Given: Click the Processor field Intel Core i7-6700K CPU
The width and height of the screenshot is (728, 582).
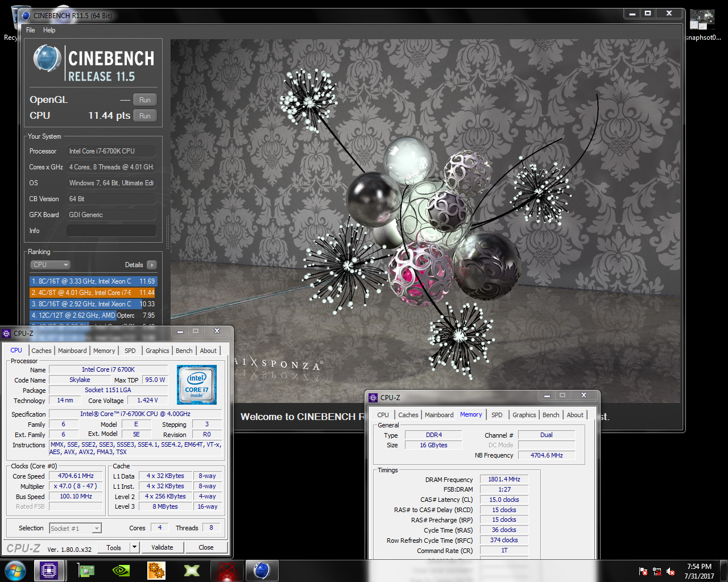Looking at the screenshot, I should (111, 151).
